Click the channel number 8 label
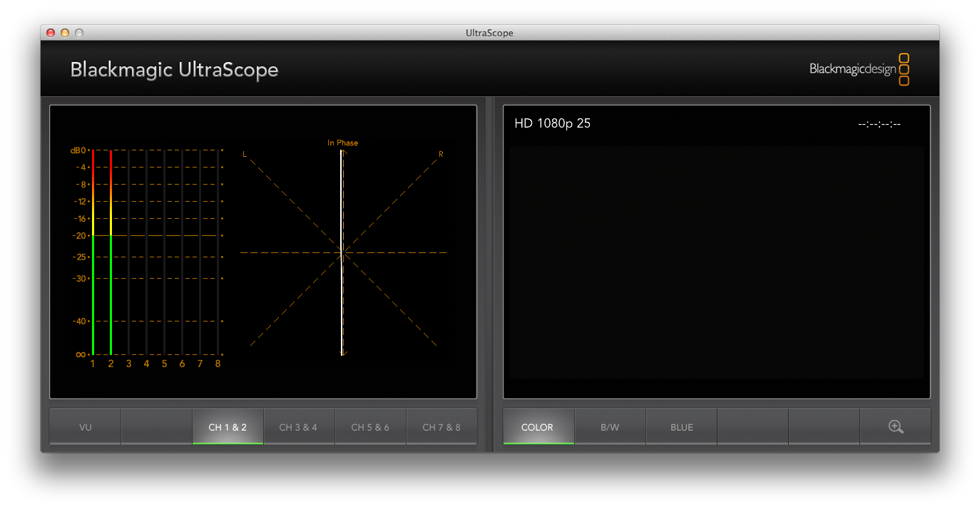 point(218,364)
